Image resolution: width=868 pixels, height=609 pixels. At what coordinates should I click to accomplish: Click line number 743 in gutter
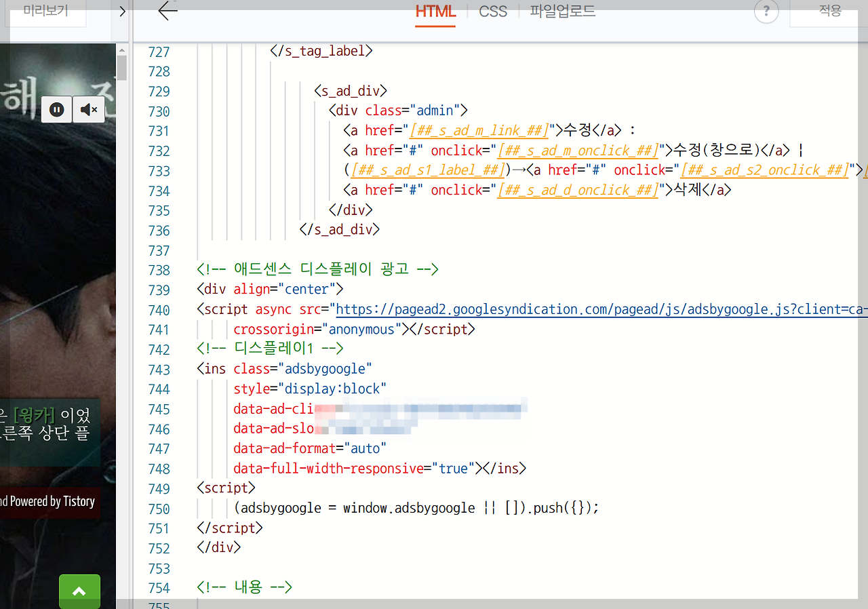click(159, 369)
